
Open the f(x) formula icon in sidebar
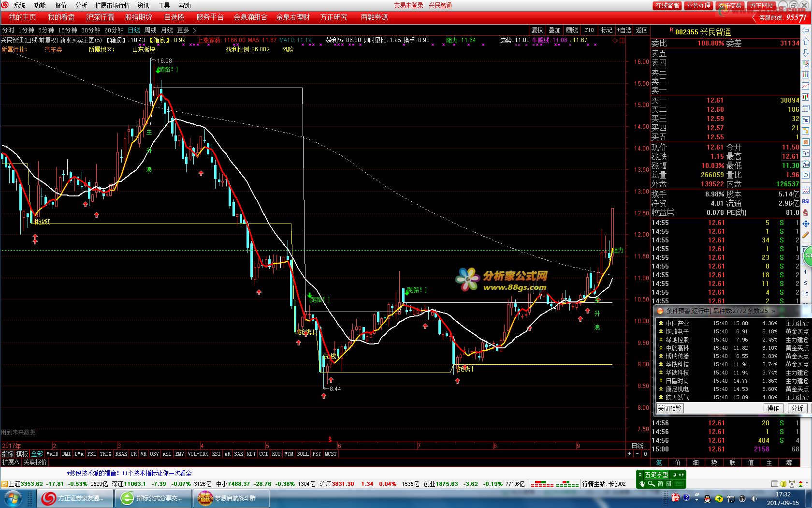pyautogui.click(x=806, y=164)
